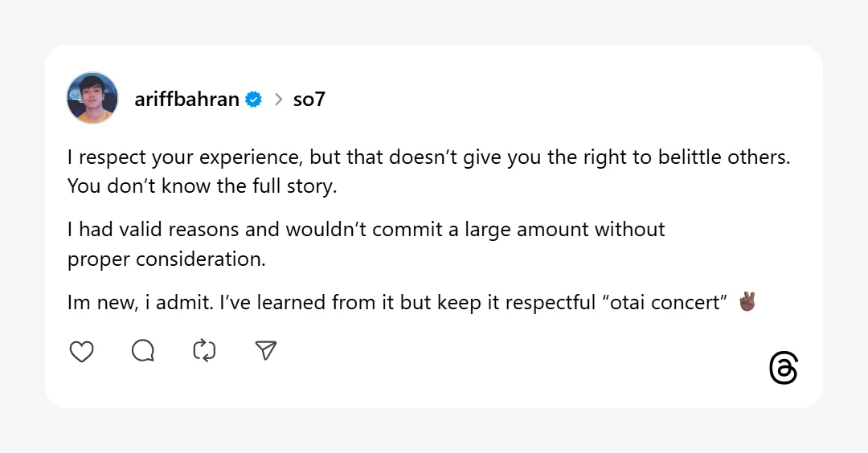Click the Threads logo

coord(783,368)
